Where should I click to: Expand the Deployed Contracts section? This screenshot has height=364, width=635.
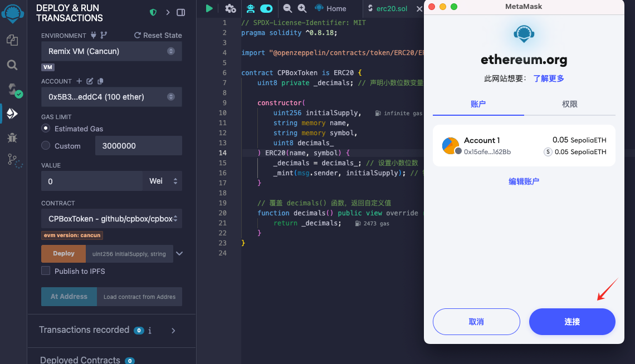click(80, 360)
